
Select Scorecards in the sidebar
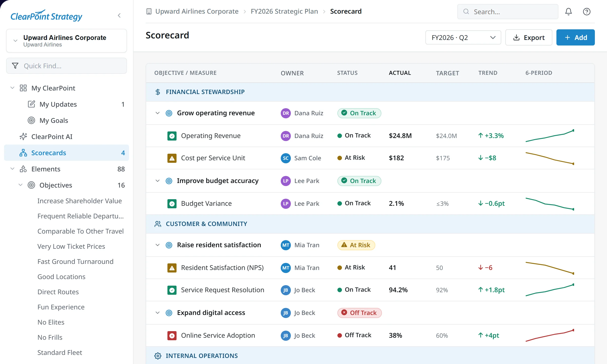pos(67,153)
